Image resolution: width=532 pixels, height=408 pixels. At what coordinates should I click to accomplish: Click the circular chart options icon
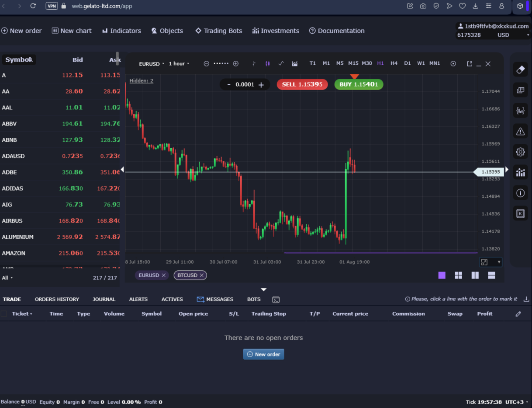click(453, 64)
